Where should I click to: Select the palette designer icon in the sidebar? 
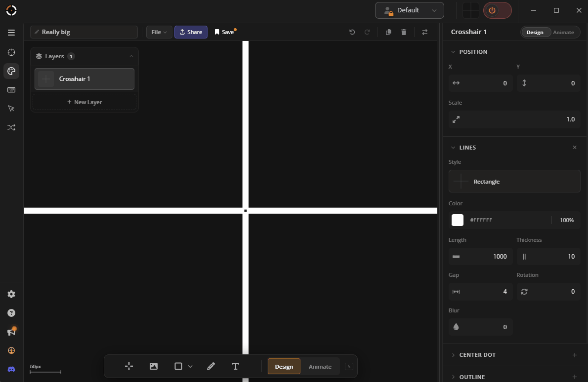(x=11, y=71)
